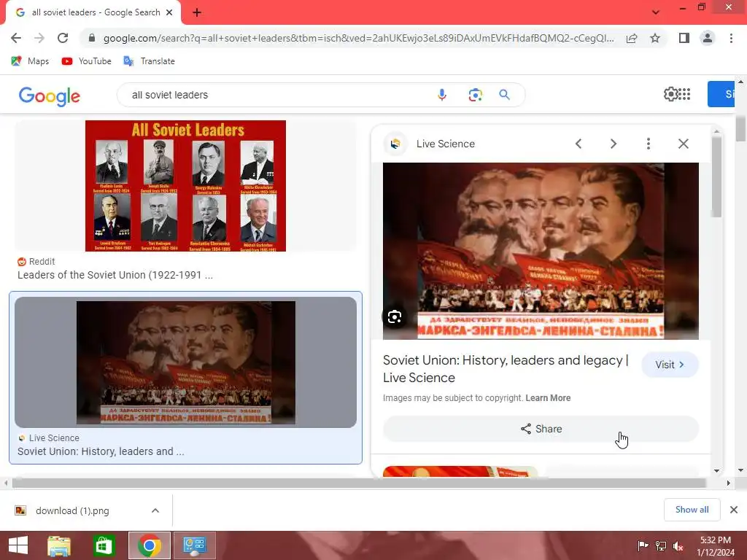
Task: Open Action Center flag icon
Action: point(643,545)
